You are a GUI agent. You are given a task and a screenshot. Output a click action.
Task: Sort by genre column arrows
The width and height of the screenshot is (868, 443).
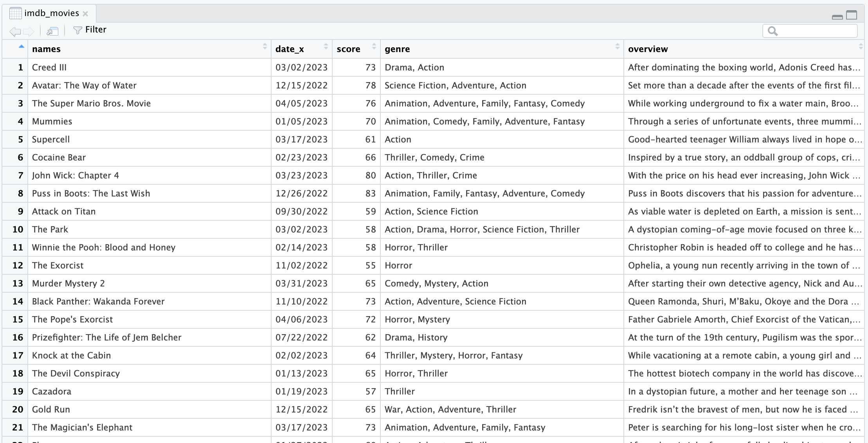point(617,47)
